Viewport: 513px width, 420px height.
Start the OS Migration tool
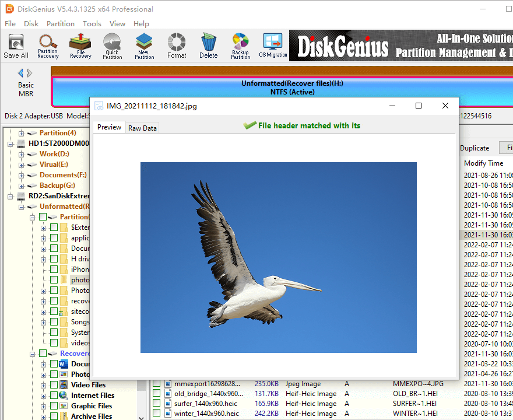(x=273, y=45)
